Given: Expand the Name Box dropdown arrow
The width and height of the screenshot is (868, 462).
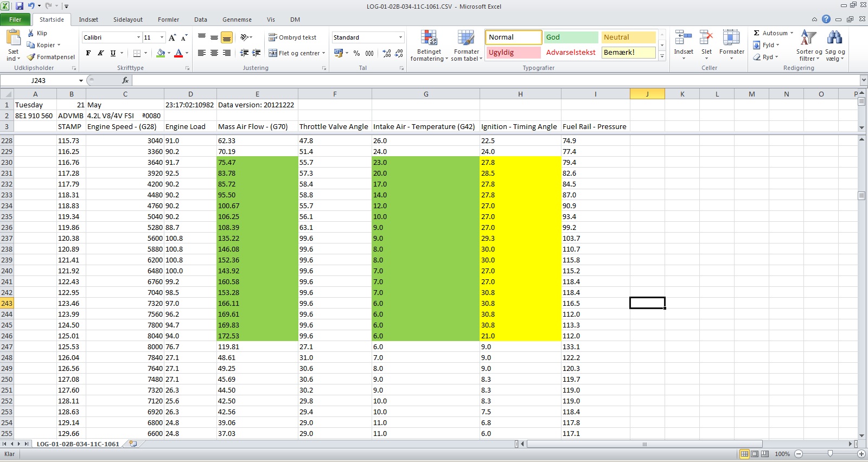Looking at the screenshot, I should coord(81,80).
